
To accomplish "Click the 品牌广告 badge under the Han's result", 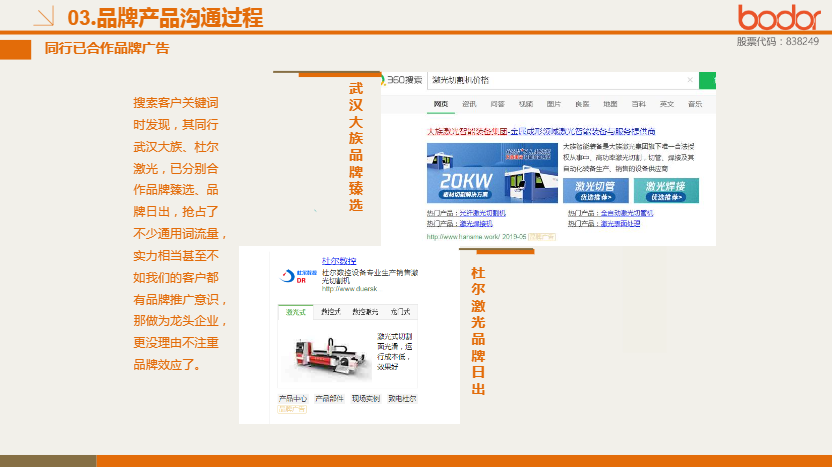I will click(x=542, y=237).
